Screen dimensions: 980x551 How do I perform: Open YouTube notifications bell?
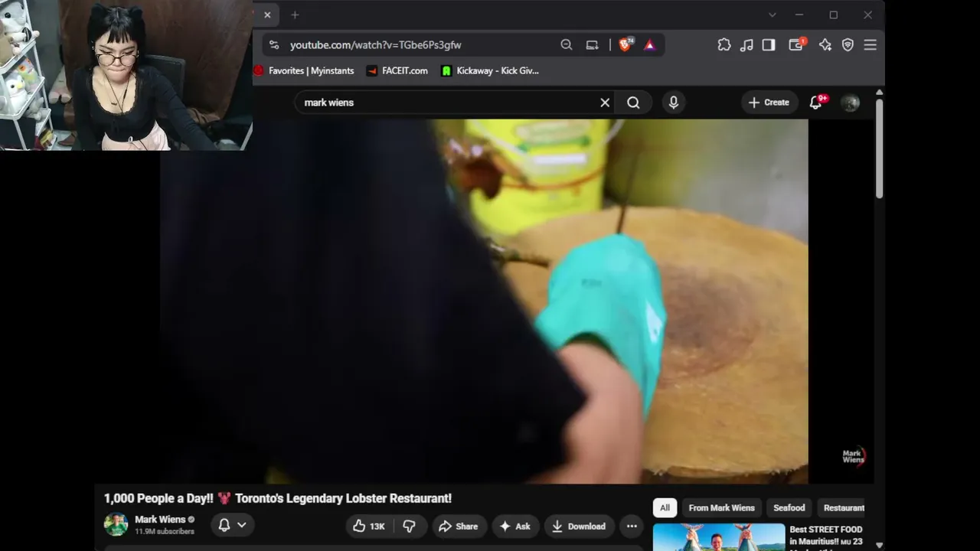tap(816, 103)
